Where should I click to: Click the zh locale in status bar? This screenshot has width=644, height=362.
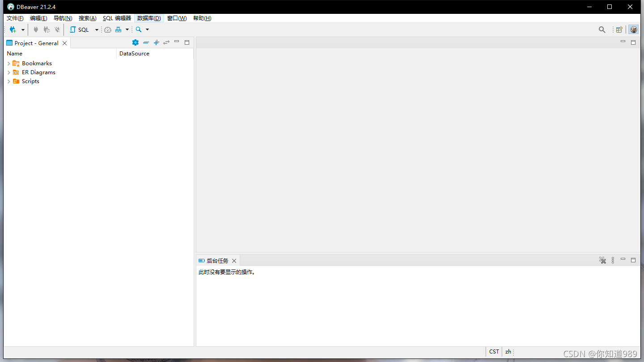(508, 352)
